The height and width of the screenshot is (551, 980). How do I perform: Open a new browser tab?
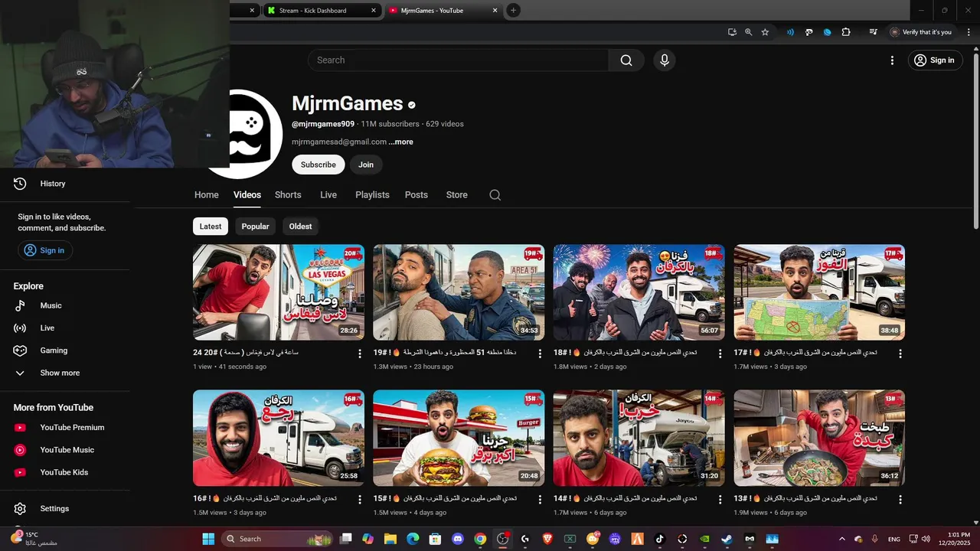coord(513,10)
